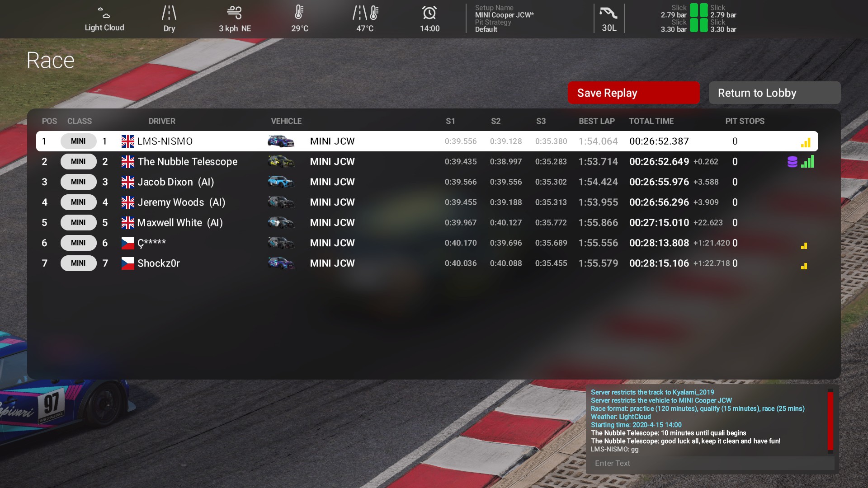Click the alarm clock time icon

click(x=429, y=13)
